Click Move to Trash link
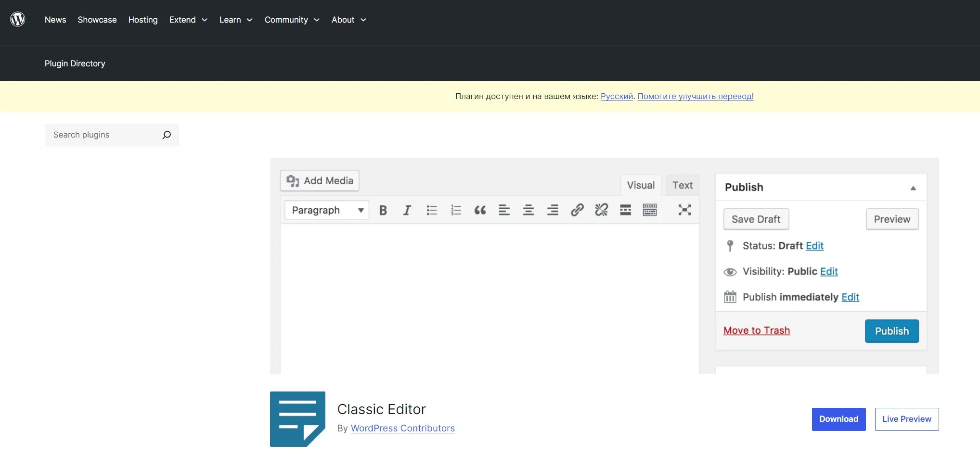This screenshot has width=980, height=454. tap(757, 330)
